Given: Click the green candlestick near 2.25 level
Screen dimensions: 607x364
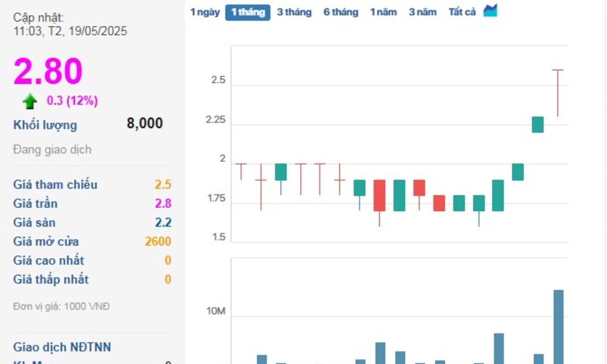Looking at the screenshot, I should 538,125.
